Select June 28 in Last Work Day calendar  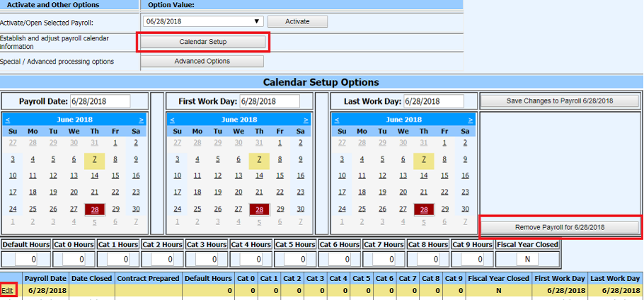click(423, 209)
